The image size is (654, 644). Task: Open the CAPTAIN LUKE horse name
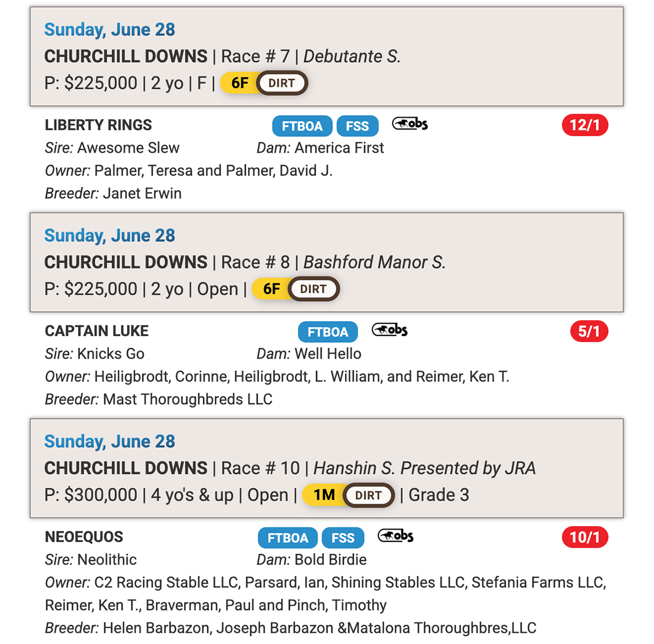[97, 331]
